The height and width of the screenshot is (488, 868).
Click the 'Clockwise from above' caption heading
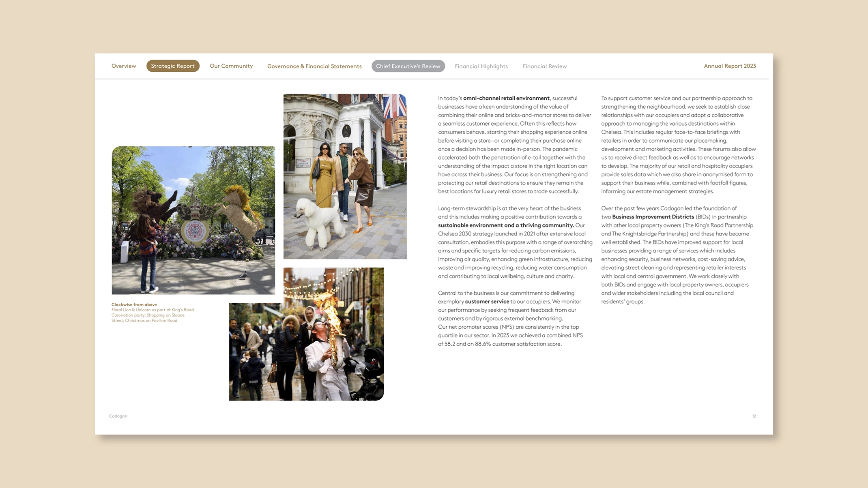134,304
